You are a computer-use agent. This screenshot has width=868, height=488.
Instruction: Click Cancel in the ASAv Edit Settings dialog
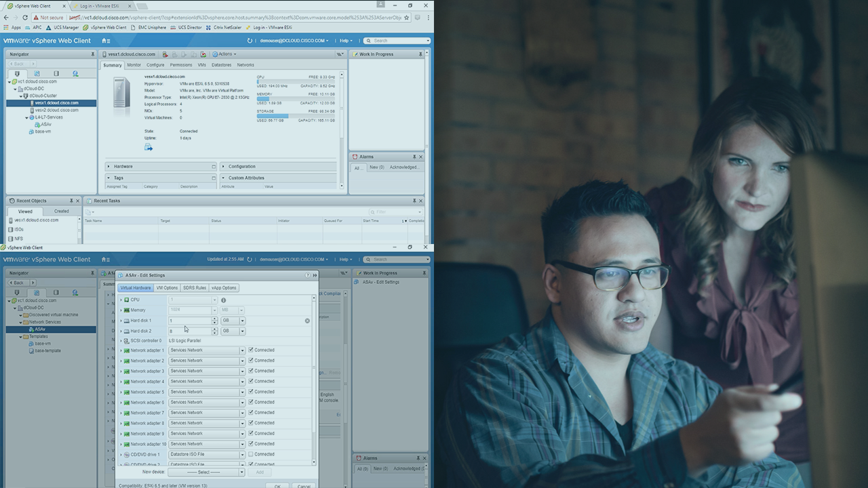tap(304, 485)
